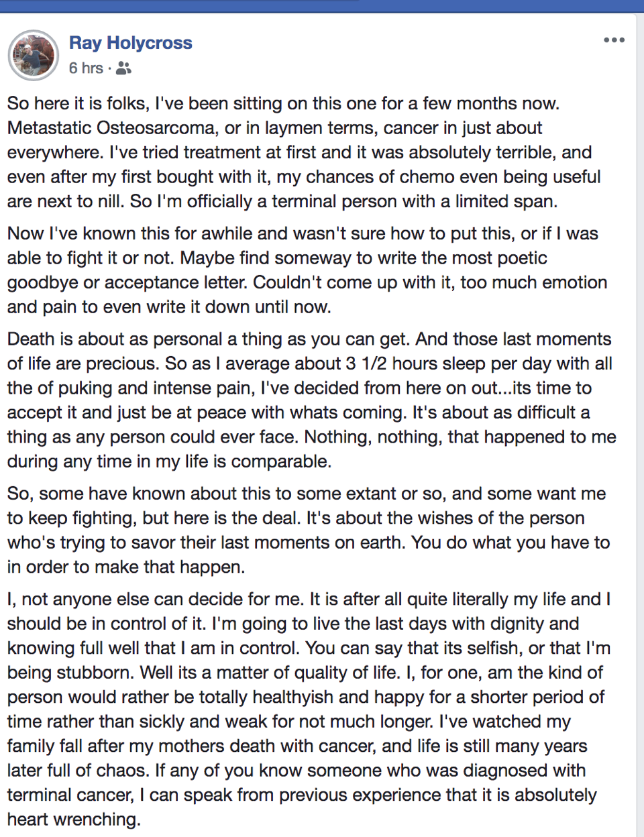Click the phrase "goodbye or acceptance letter"
The width and height of the screenshot is (644, 837).
[x=127, y=282]
